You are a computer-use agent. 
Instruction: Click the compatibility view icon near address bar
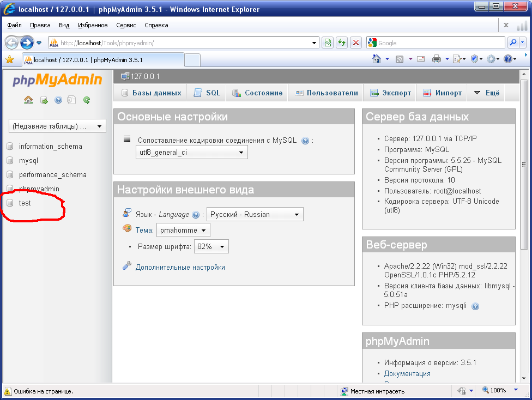tap(328, 43)
